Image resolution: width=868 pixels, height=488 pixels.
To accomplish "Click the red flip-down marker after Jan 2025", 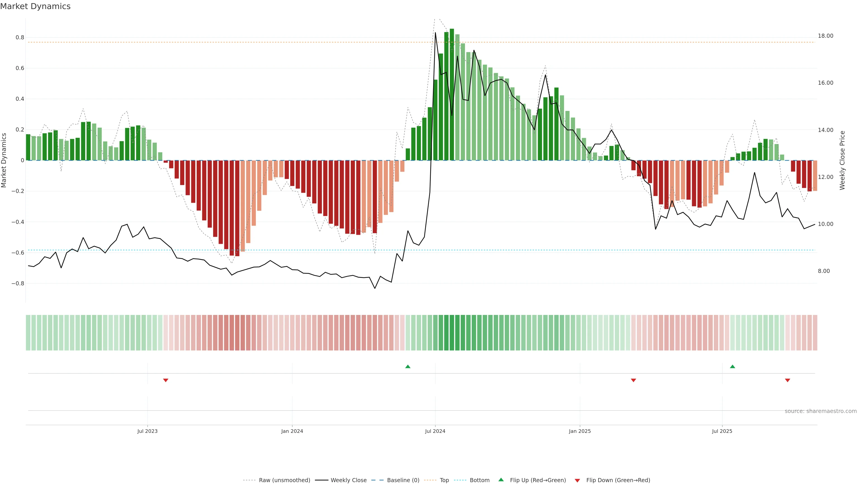I will (x=633, y=380).
